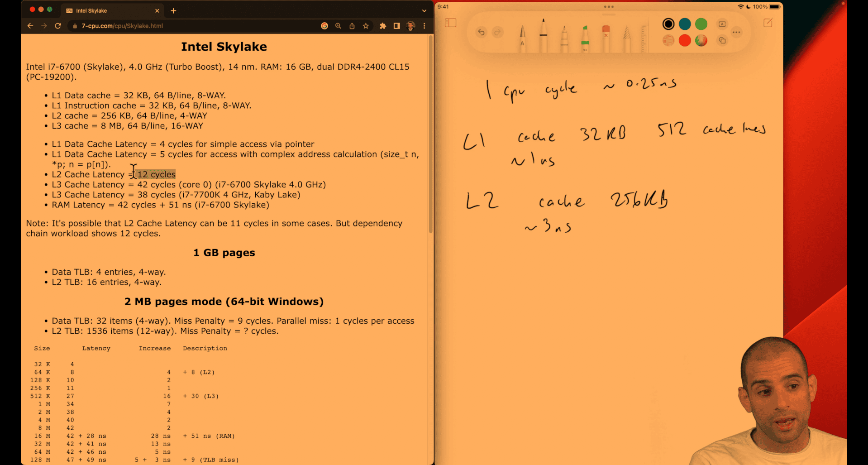Go back to previous page
This screenshot has width=868, height=465.
coord(30,26)
